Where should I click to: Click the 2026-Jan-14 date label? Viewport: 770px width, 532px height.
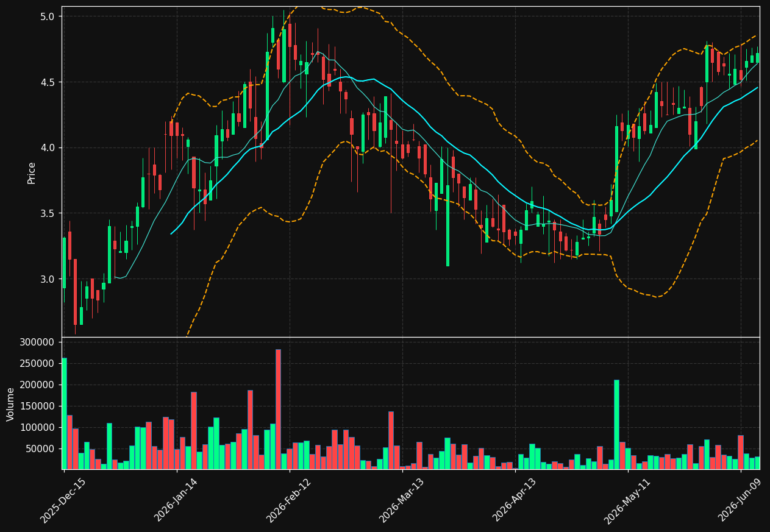click(176, 500)
